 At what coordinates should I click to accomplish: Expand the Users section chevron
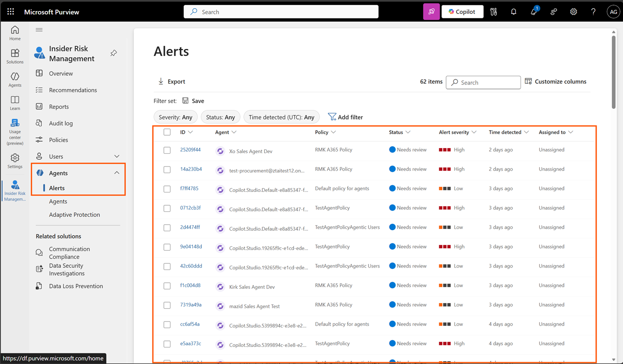click(x=117, y=156)
